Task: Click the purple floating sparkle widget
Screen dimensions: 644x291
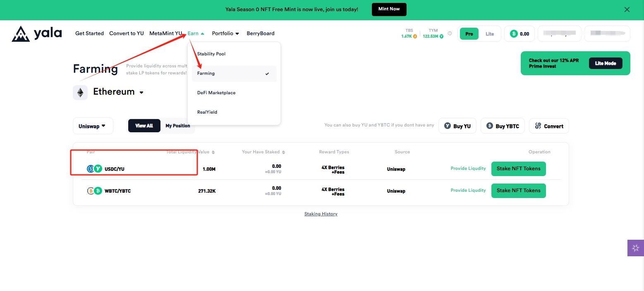Action: pyautogui.click(x=635, y=248)
